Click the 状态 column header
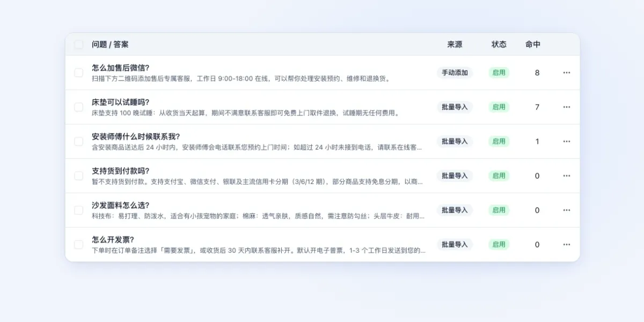Screen dimensions: 644x322 (499, 45)
